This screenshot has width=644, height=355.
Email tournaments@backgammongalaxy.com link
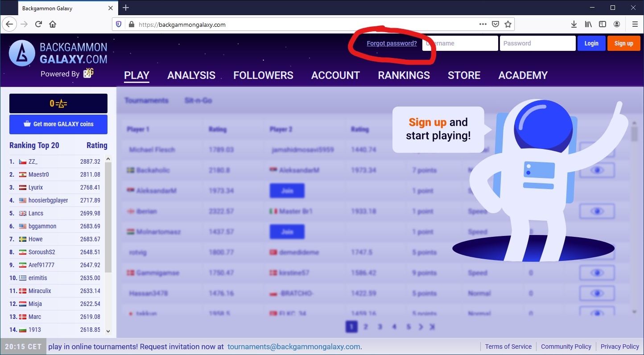click(293, 347)
